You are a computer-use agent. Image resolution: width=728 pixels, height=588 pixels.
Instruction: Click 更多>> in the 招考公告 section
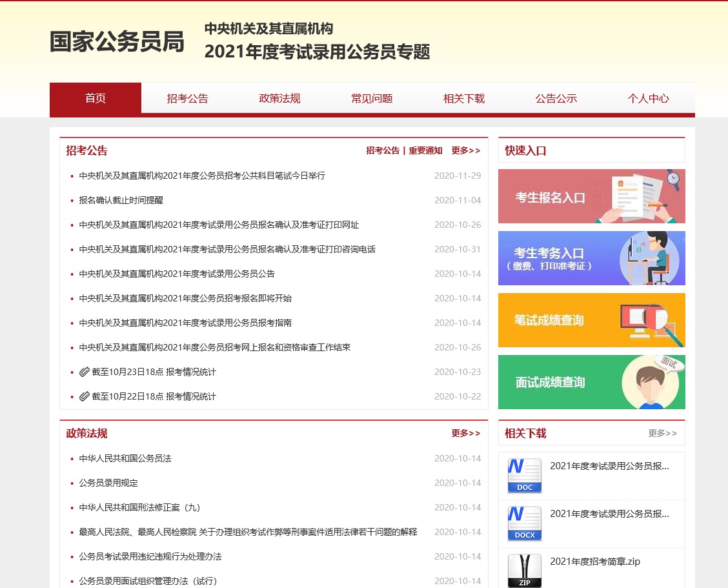[x=466, y=150]
